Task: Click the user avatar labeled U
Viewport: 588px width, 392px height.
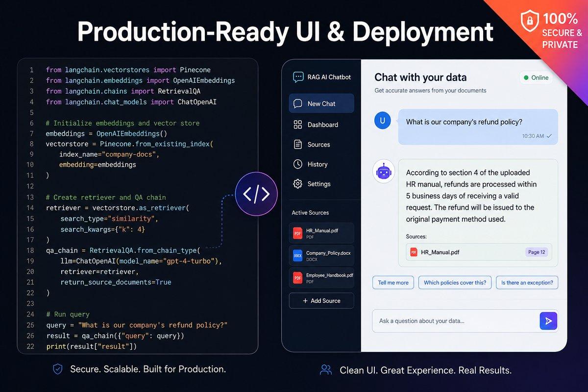Action: [x=382, y=121]
